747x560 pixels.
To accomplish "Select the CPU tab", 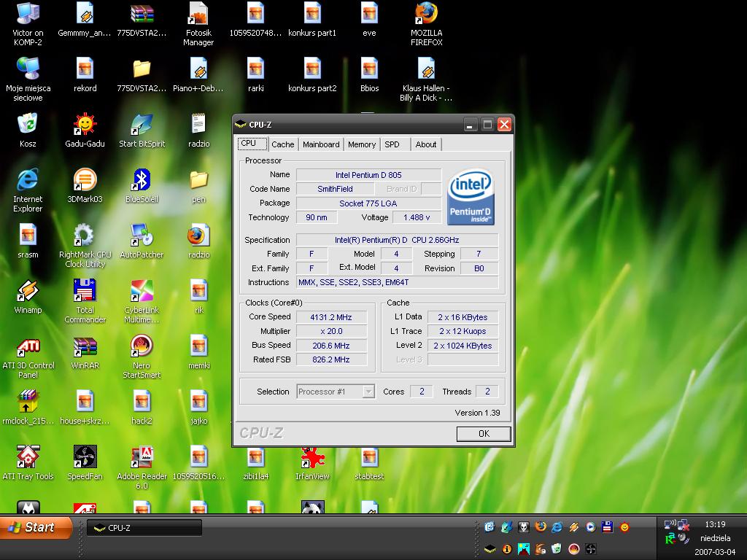I will coord(252,144).
